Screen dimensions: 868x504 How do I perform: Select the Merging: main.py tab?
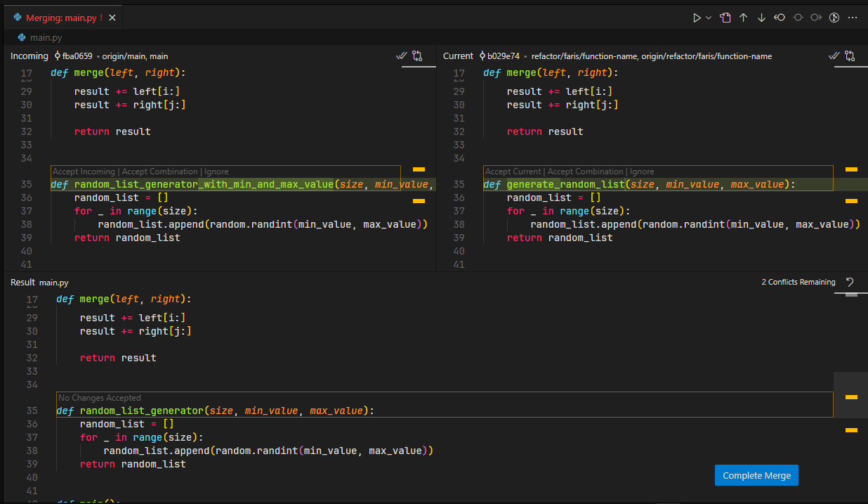coord(60,18)
